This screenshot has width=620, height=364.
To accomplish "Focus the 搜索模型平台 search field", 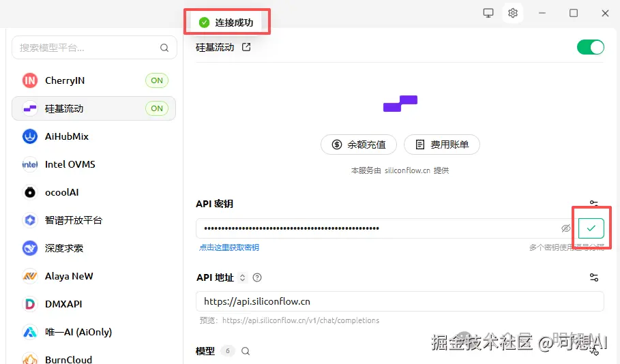I will (95, 48).
